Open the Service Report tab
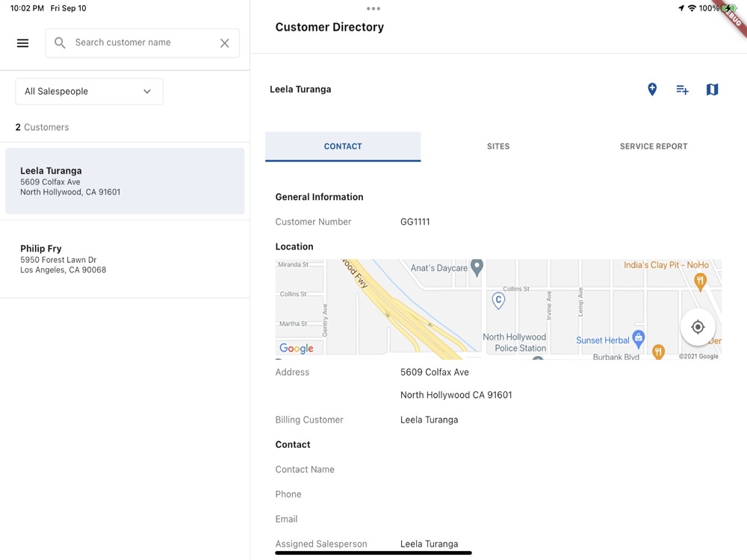747x560 pixels. pos(653,146)
